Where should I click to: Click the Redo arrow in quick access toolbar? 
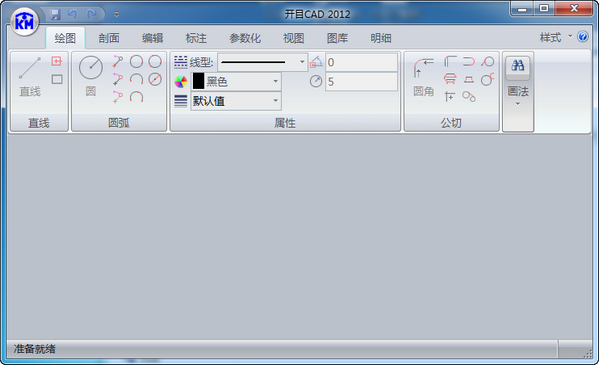[91, 15]
